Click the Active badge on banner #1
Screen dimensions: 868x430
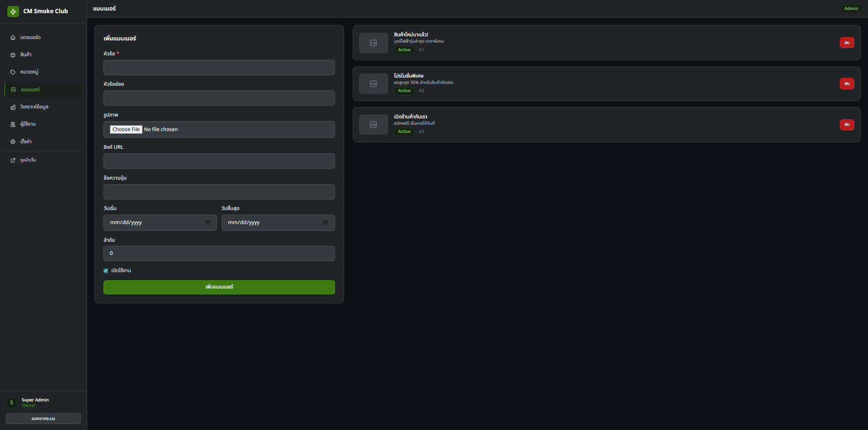(404, 50)
